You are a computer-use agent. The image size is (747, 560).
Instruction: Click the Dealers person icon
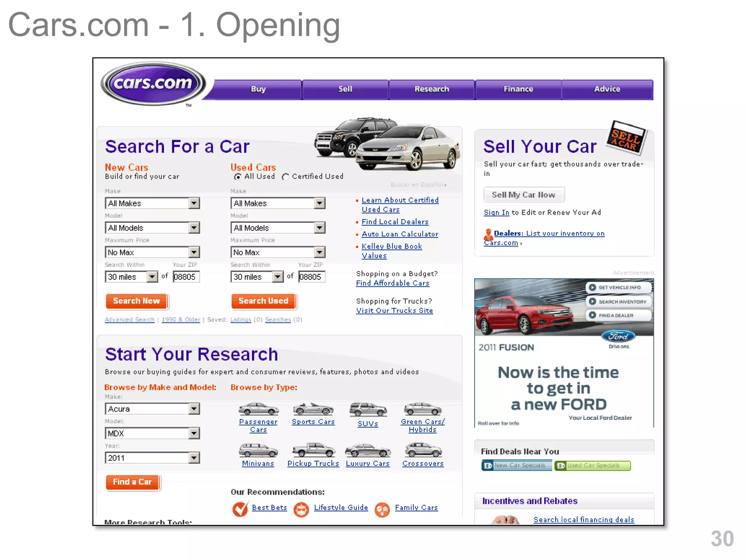click(488, 234)
